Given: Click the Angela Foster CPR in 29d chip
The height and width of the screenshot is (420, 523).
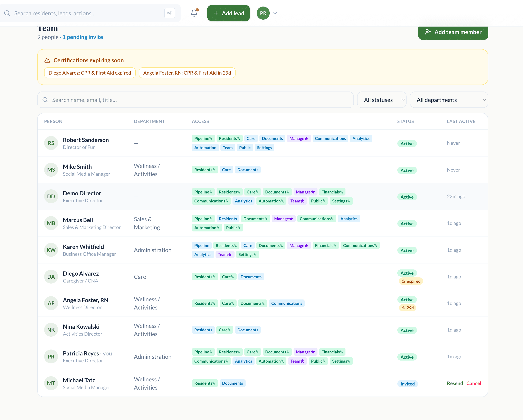Looking at the screenshot, I should click(x=187, y=73).
